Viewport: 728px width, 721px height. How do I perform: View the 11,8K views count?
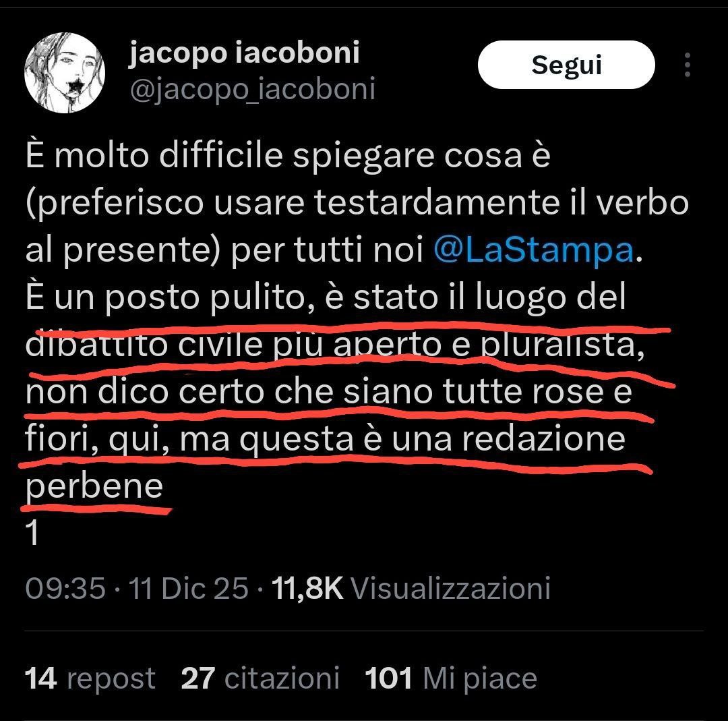pyautogui.click(x=307, y=587)
